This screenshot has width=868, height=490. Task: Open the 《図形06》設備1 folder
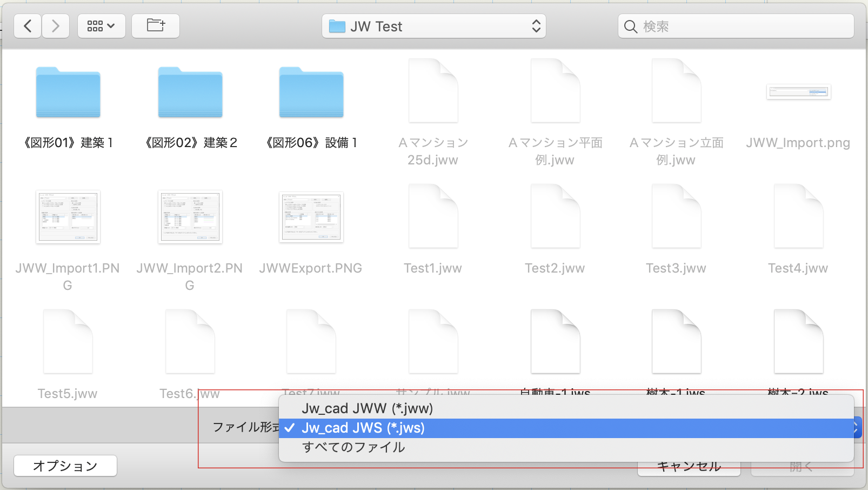point(311,93)
